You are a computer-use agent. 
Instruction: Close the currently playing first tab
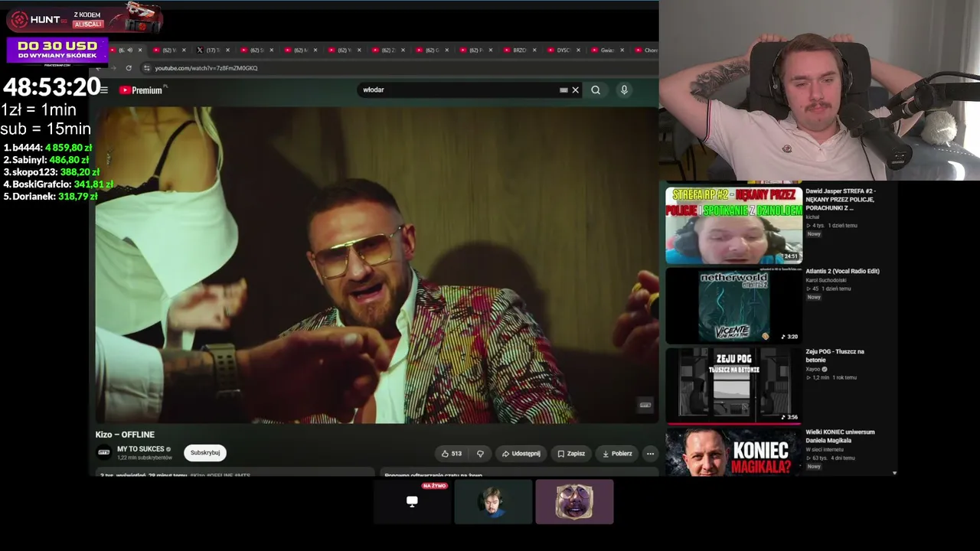[x=139, y=51]
